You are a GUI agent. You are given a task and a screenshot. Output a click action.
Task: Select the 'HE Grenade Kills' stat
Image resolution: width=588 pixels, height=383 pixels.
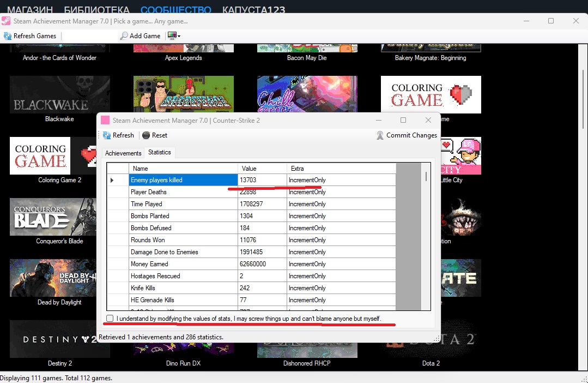(183, 300)
